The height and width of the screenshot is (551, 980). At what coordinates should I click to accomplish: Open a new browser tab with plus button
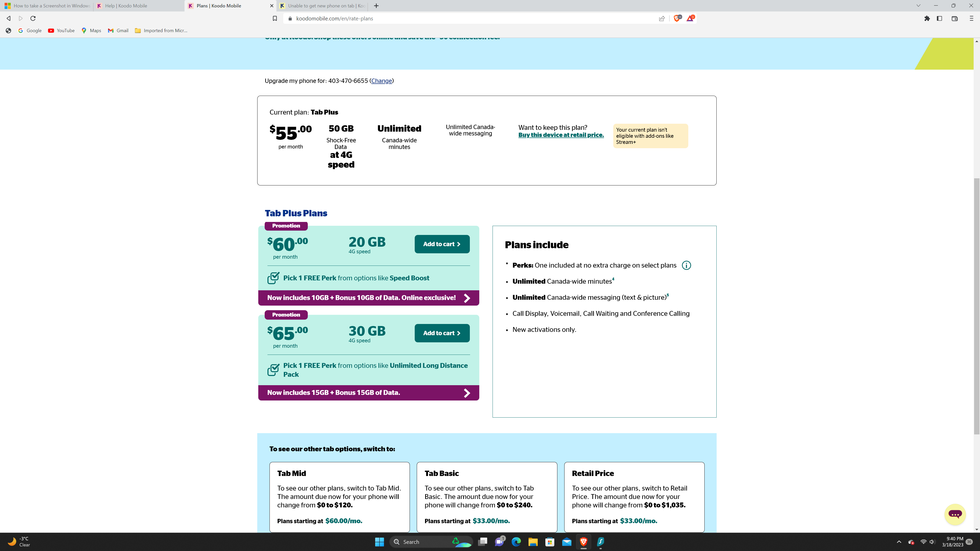pos(376,6)
